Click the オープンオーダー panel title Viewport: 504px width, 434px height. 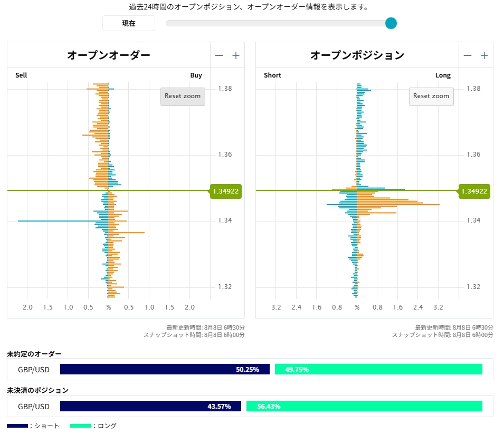[109, 55]
